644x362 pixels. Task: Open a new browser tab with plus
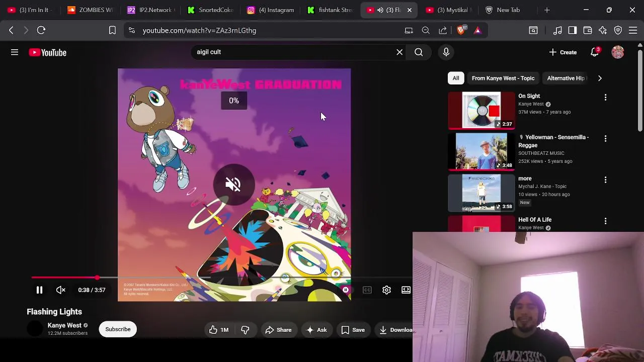547,10
